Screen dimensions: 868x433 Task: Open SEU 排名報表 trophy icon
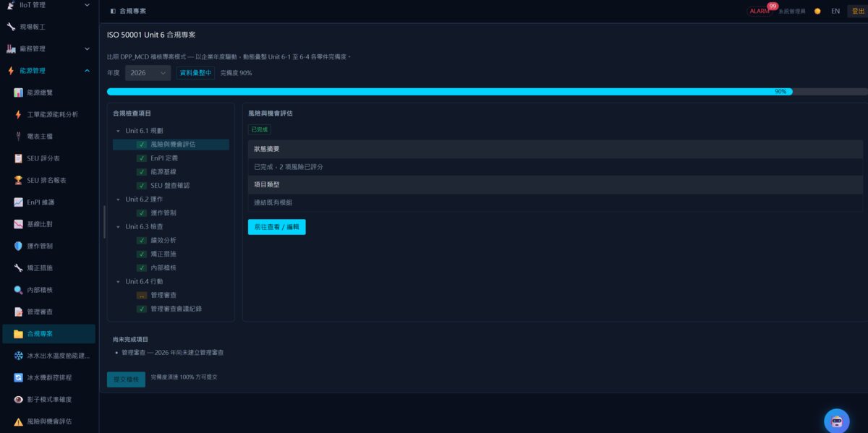tap(18, 180)
